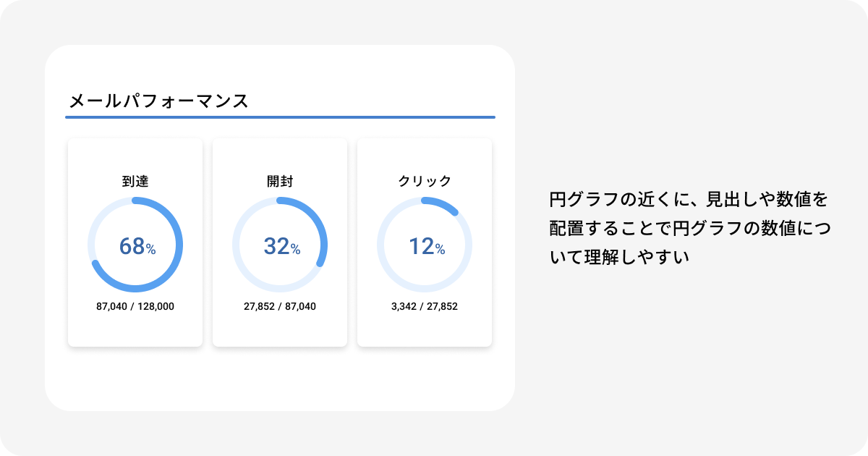Click the 87,040 / 128,000 count text
Image resolution: width=868 pixels, height=456 pixels.
(135, 306)
